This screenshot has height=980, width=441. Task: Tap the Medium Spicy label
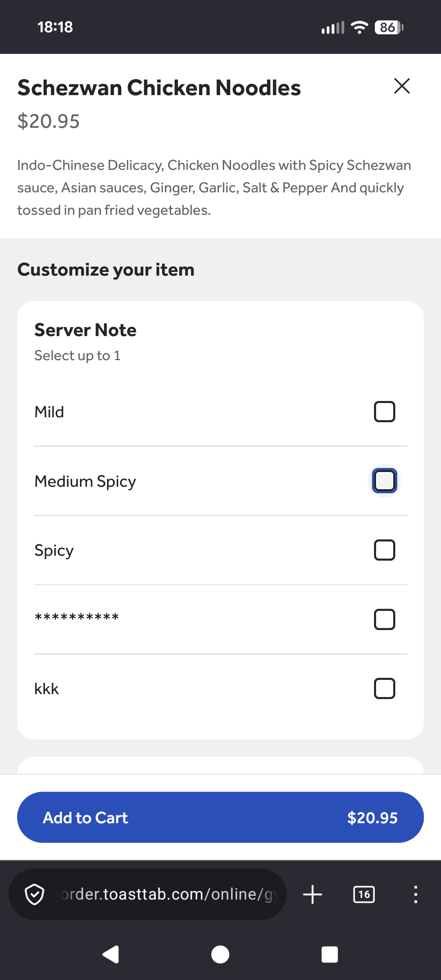click(85, 481)
